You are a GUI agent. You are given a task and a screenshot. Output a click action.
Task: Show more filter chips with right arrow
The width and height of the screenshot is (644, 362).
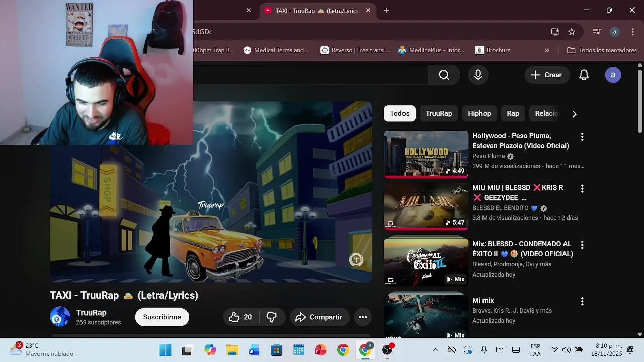click(x=574, y=114)
